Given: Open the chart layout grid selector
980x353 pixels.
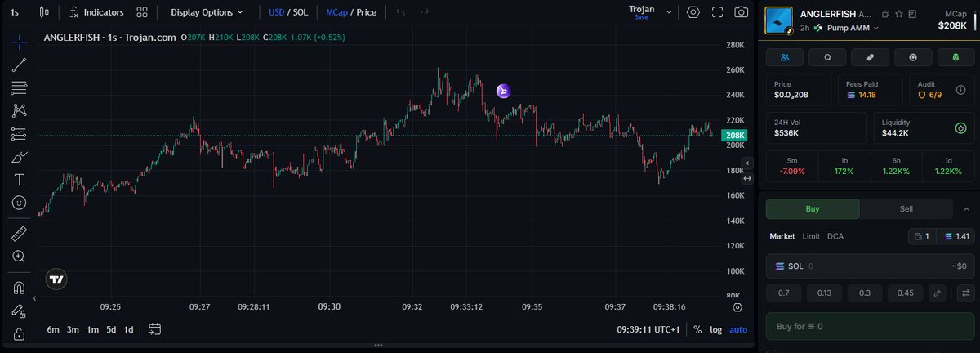Looking at the screenshot, I should [143, 12].
